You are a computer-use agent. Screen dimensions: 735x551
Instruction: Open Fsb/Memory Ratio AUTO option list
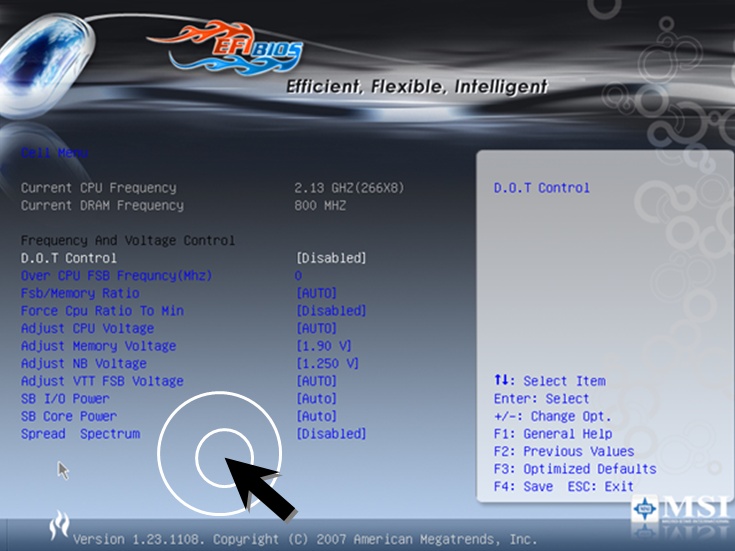click(x=316, y=293)
